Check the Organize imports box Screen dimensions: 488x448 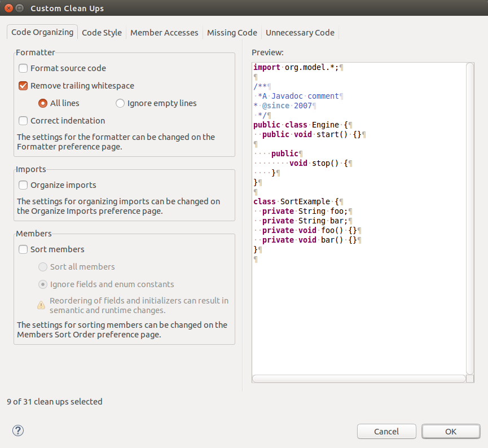click(x=23, y=185)
